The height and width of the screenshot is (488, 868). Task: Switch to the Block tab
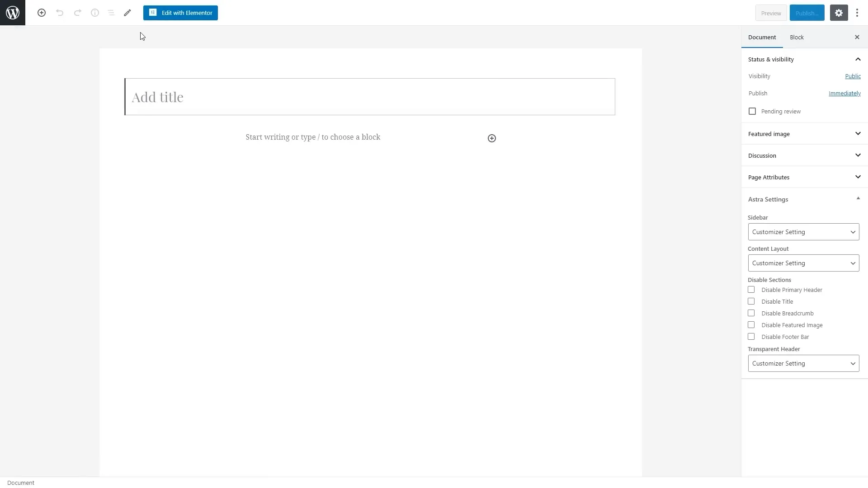(x=797, y=37)
